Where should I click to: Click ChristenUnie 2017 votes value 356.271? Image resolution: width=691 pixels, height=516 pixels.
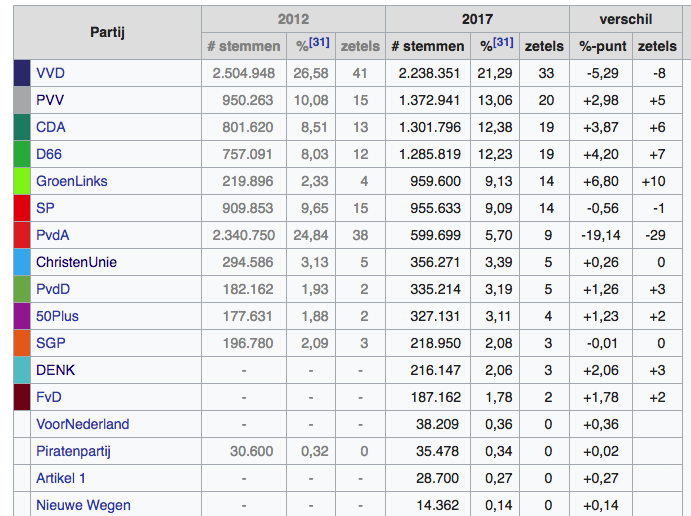(435, 262)
